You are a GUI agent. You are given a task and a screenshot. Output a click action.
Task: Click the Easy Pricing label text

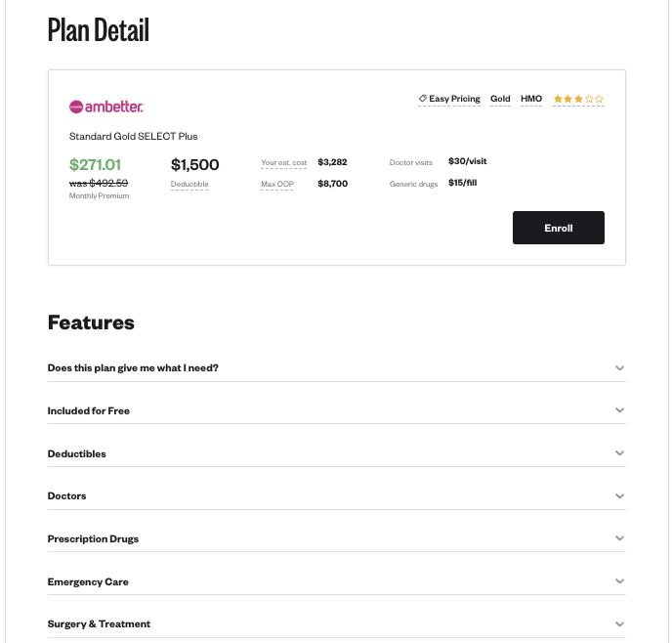(x=454, y=99)
